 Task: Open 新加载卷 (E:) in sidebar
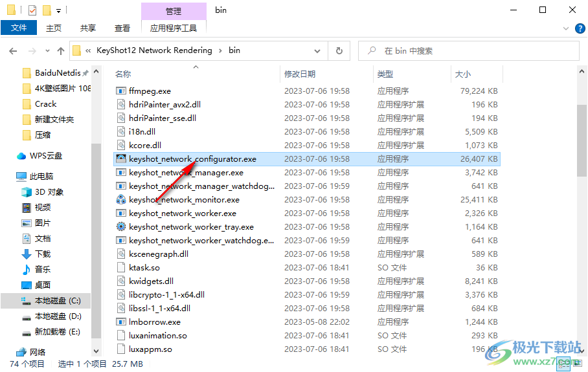pos(51,332)
